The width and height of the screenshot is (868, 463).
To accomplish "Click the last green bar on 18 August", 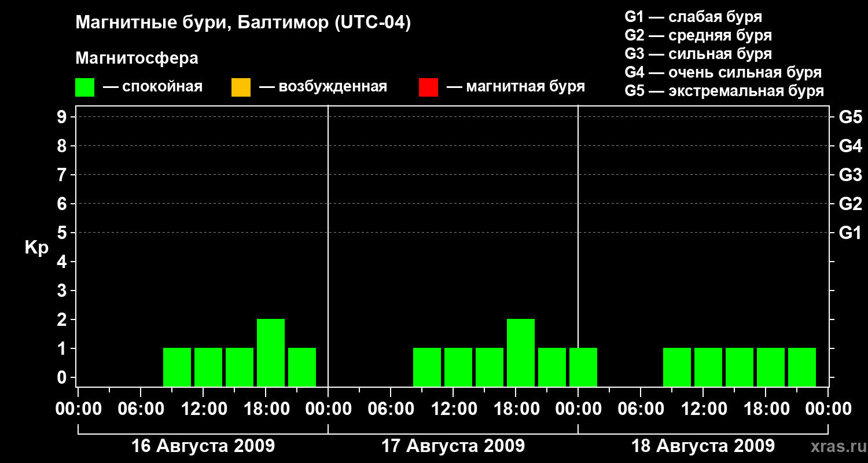I will pos(802,368).
